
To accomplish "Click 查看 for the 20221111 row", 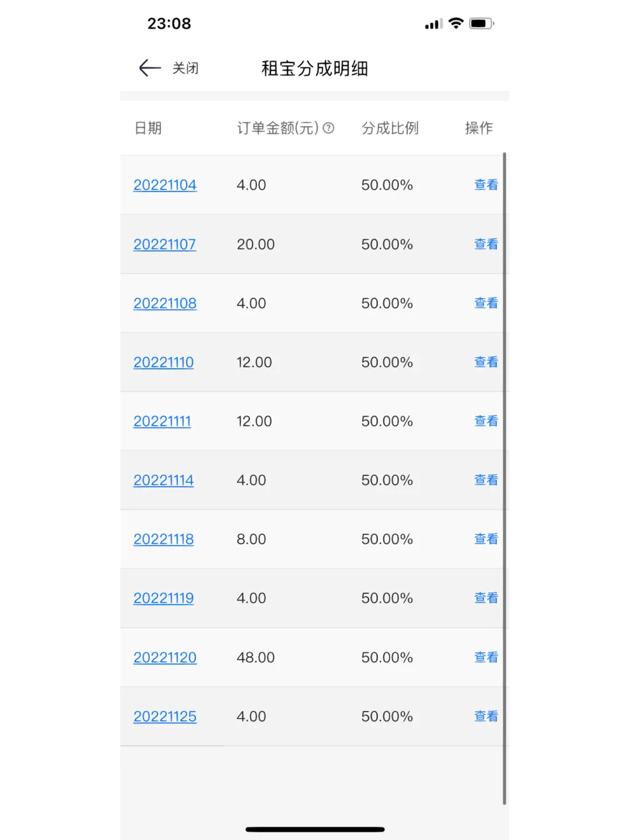I will click(x=486, y=421).
